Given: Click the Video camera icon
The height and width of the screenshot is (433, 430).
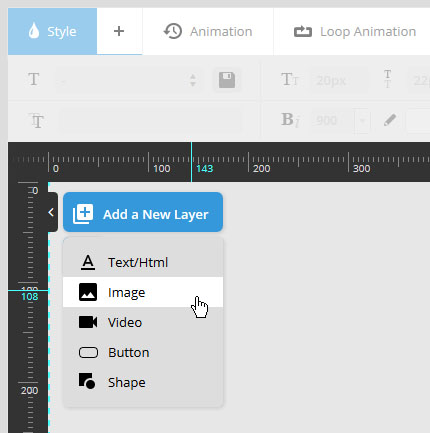Looking at the screenshot, I should pyautogui.click(x=88, y=322).
